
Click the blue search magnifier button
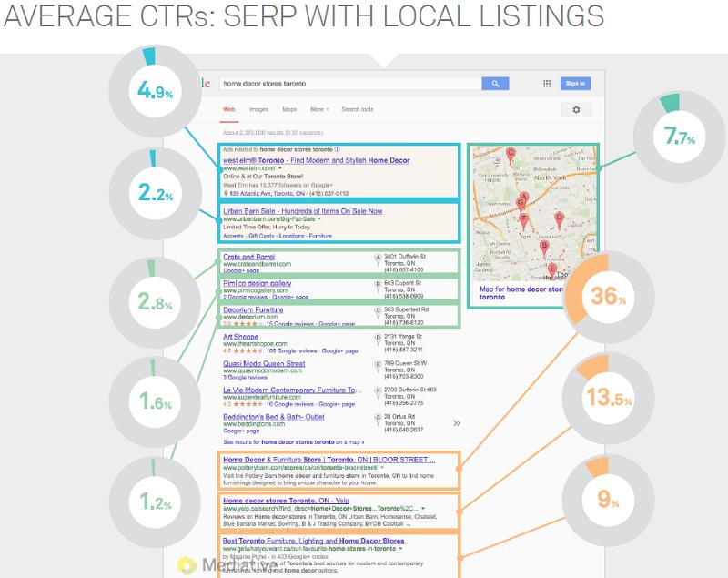[495, 84]
